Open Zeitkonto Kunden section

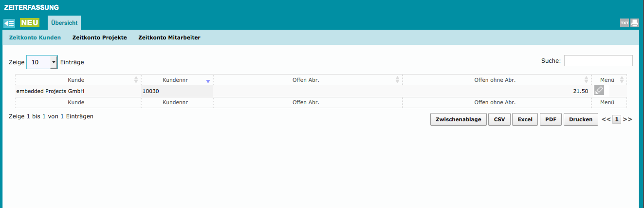pos(35,38)
